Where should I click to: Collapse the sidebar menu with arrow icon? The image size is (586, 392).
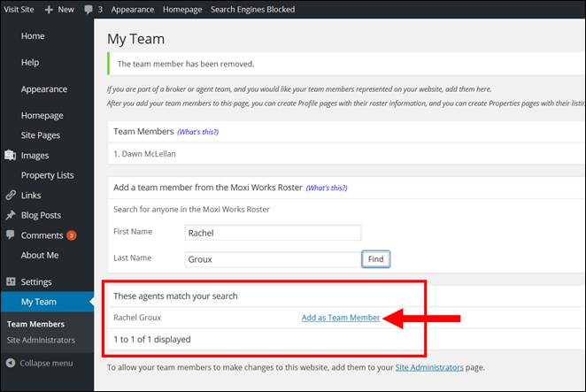coord(10,363)
